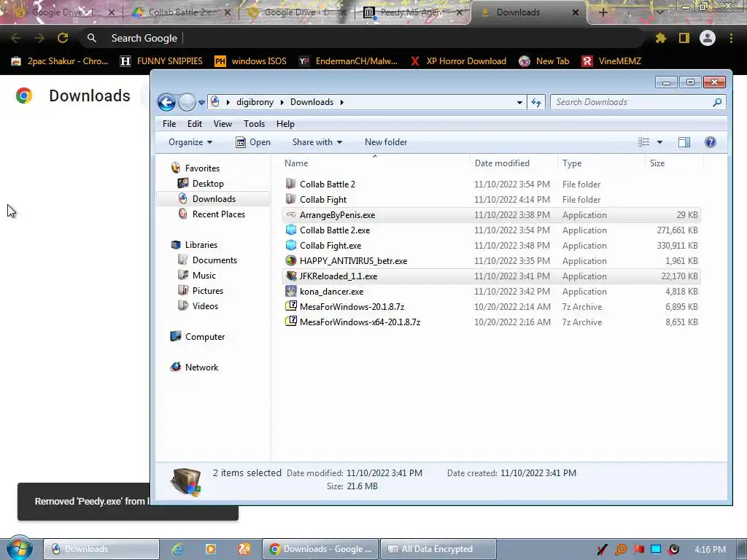Viewport: 747px width, 560px height.
Task: Click the Windows Start orb
Action: pos(20,548)
